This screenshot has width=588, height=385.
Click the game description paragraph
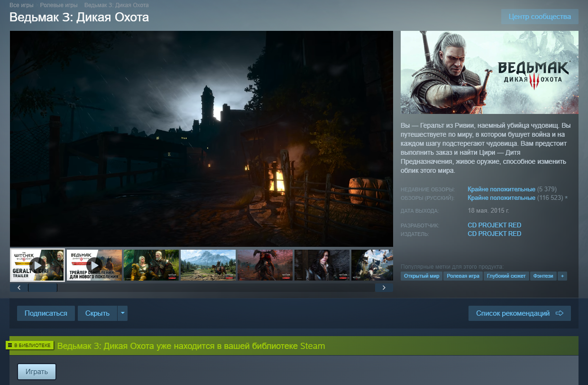click(486, 148)
